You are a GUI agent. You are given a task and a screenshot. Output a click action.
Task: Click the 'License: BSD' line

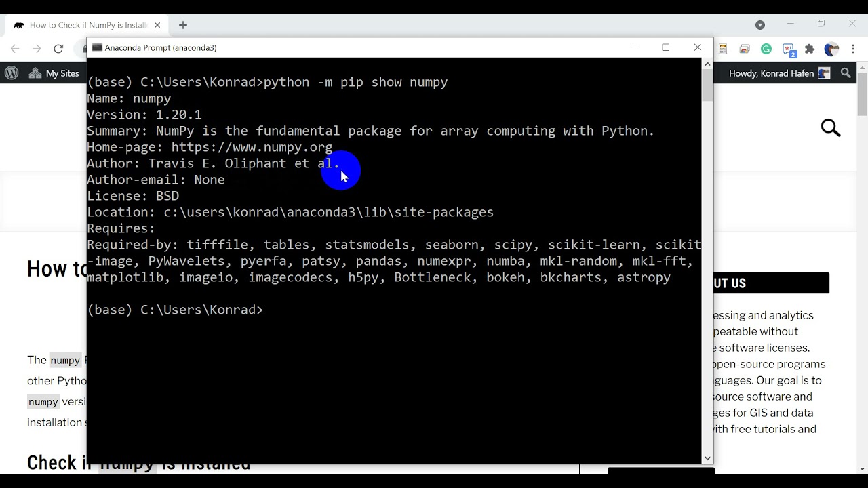(133, 196)
